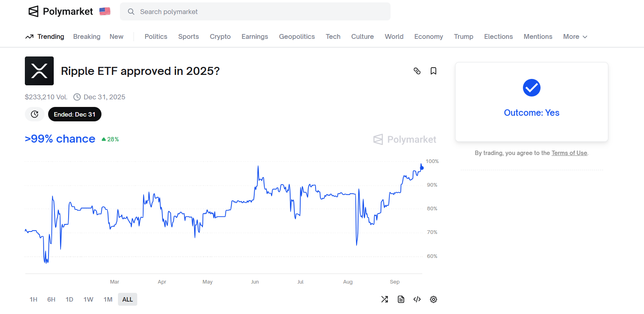The width and height of the screenshot is (644, 314).
Task: Click inside the Search polymarket field
Action: click(x=255, y=12)
